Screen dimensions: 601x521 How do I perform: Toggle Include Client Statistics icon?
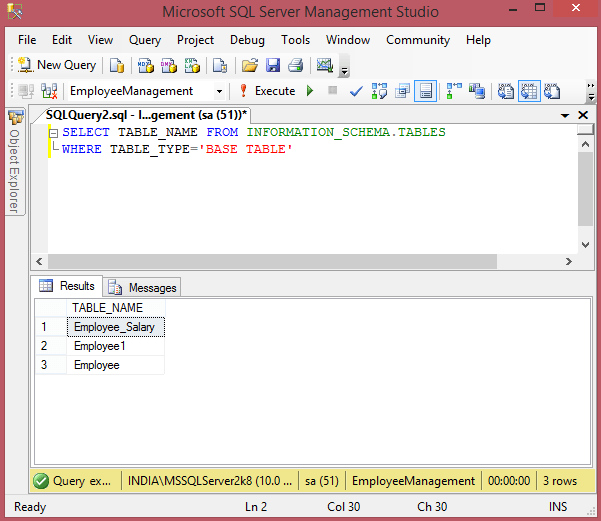click(x=477, y=91)
